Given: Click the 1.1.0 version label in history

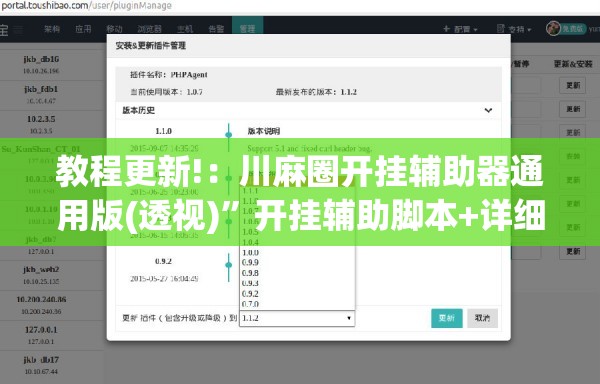Looking at the screenshot, I should pyautogui.click(x=163, y=131).
